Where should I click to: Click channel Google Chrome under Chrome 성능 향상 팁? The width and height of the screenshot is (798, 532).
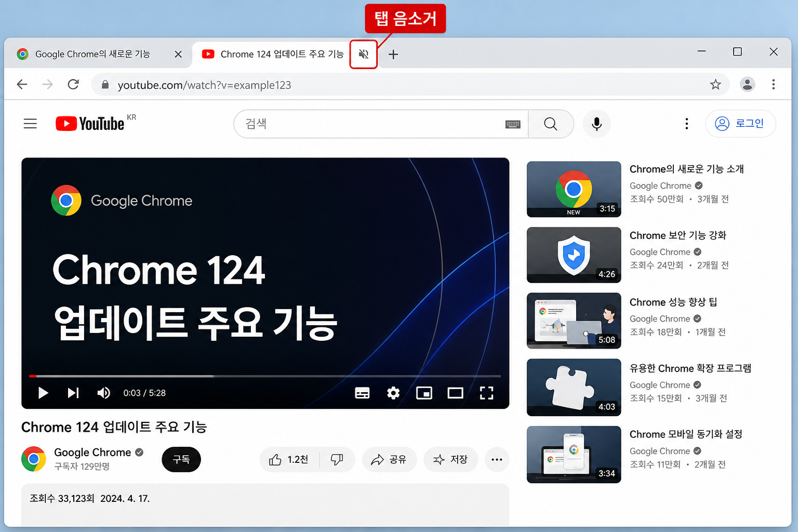pos(660,318)
